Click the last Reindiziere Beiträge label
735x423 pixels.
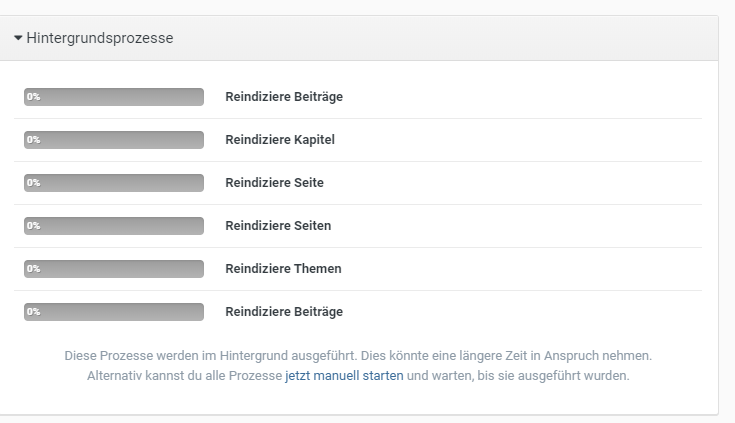tap(284, 312)
